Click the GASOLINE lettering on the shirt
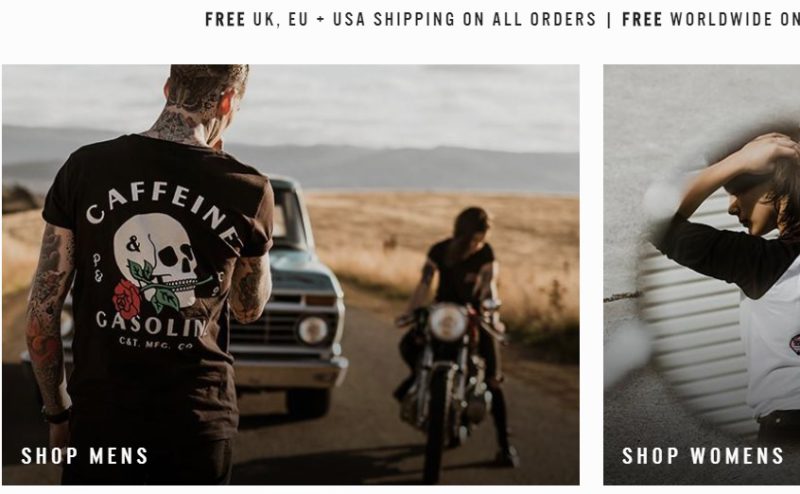The image size is (800, 494). [x=151, y=324]
